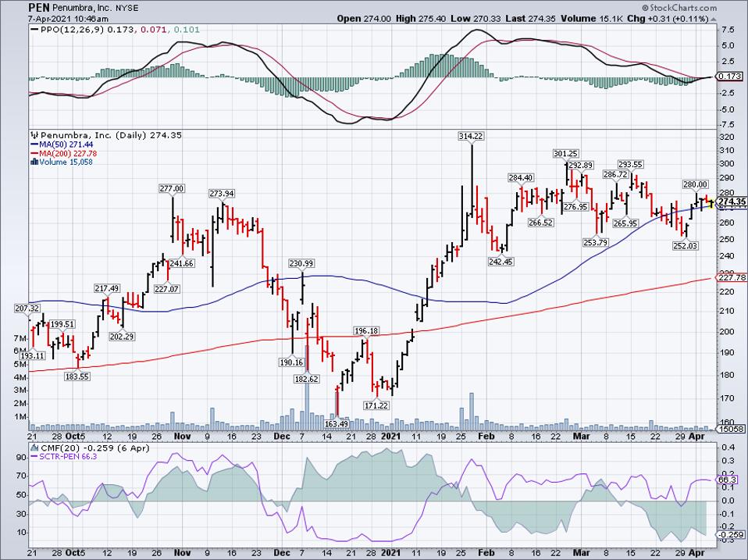748x560 pixels.
Task: Click the MA(50) 271.44 legend entry
Action: pos(62,144)
